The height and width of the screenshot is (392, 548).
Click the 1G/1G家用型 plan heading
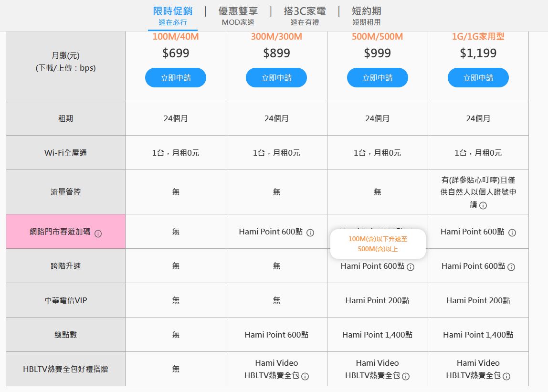pyautogui.click(x=478, y=37)
